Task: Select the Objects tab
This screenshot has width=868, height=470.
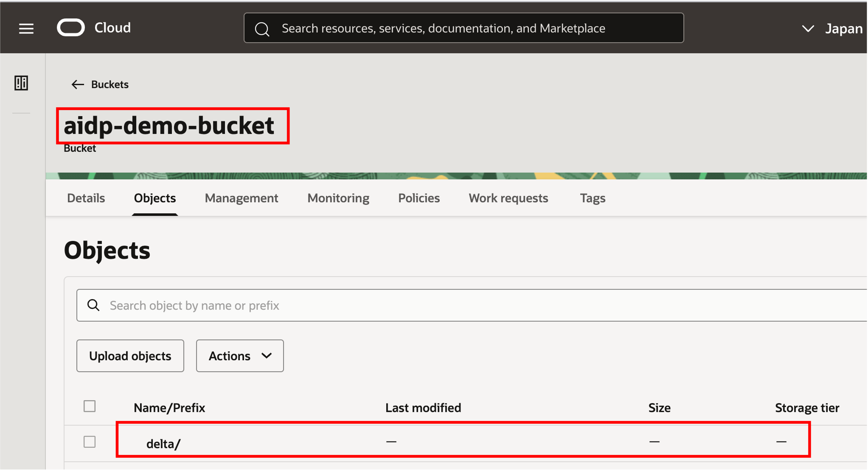Action: [x=155, y=198]
